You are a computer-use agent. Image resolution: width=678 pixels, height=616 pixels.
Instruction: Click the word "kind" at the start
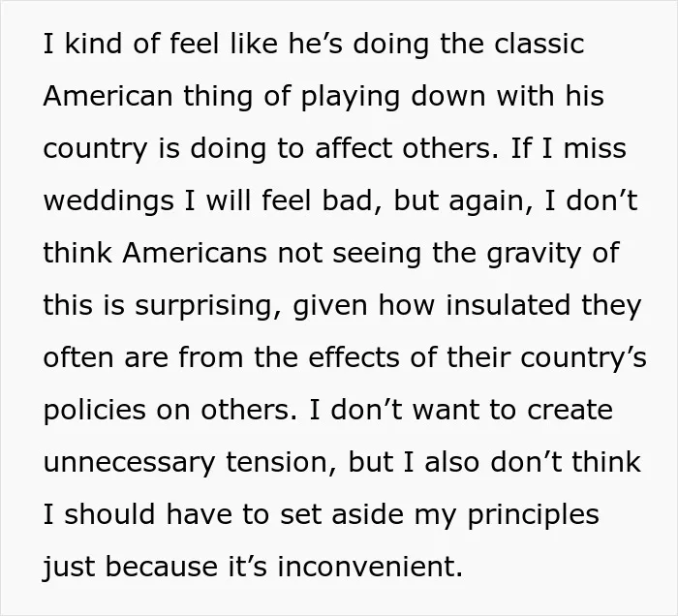pos(93,44)
